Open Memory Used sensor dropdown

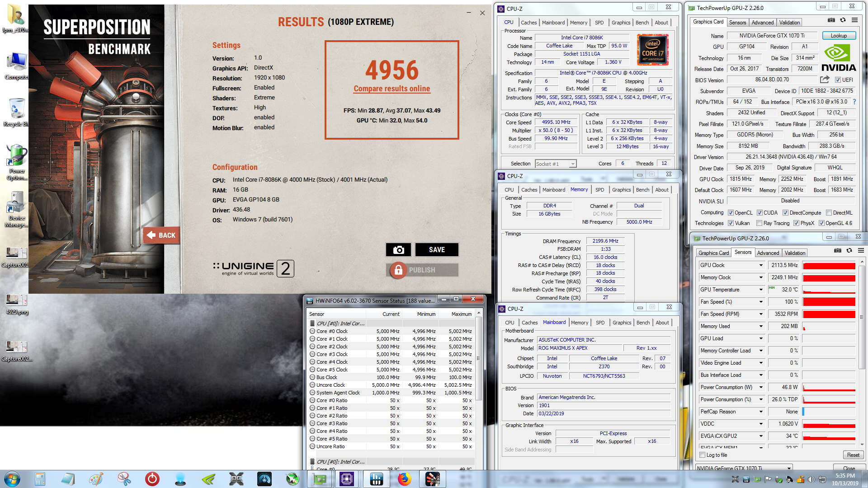coord(761,326)
